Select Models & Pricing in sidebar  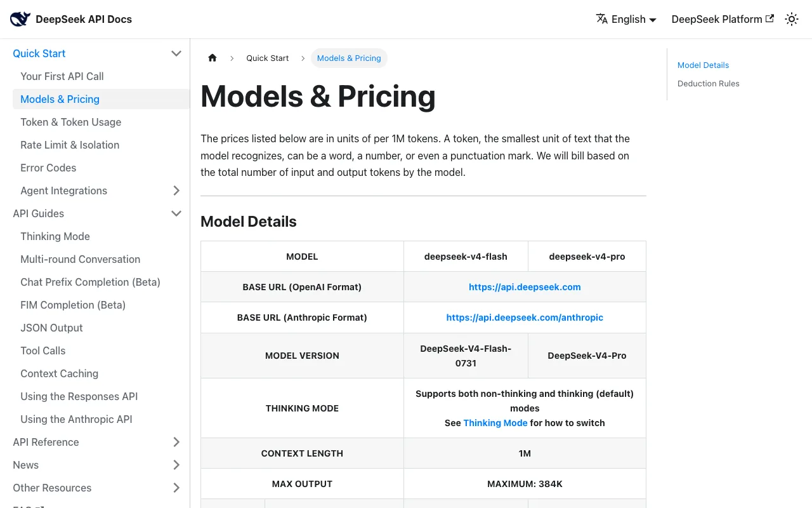click(x=101, y=99)
